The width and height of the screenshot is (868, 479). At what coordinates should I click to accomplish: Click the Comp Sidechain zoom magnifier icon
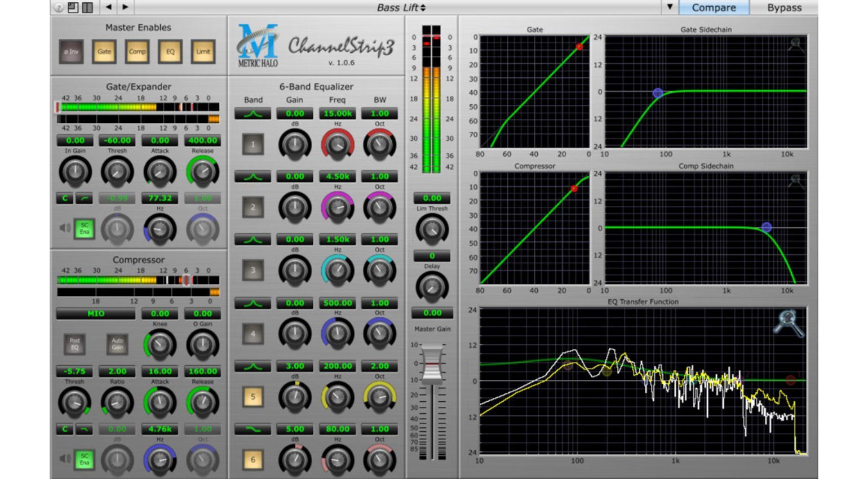click(795, 181)
